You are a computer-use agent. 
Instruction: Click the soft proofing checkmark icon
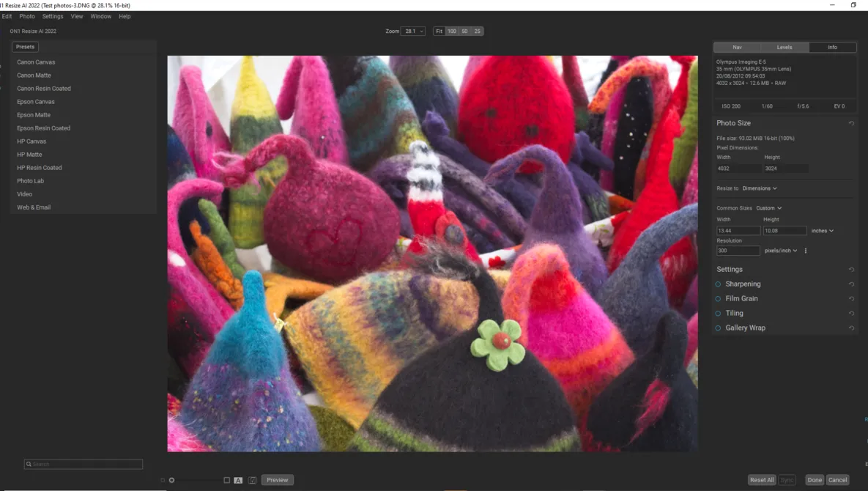(253, 481)
